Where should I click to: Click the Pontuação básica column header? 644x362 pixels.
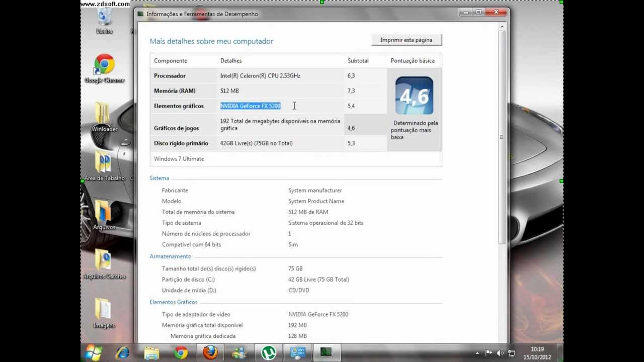point(413,61)
